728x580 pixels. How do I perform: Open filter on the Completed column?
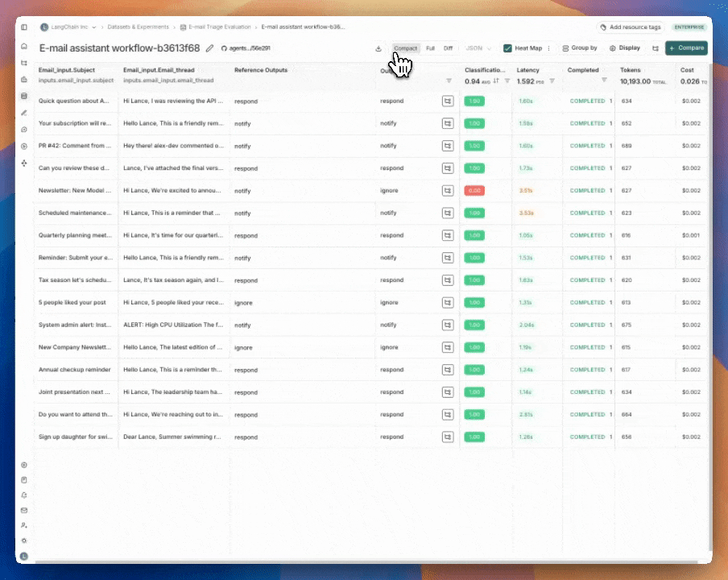coord(604,80)
